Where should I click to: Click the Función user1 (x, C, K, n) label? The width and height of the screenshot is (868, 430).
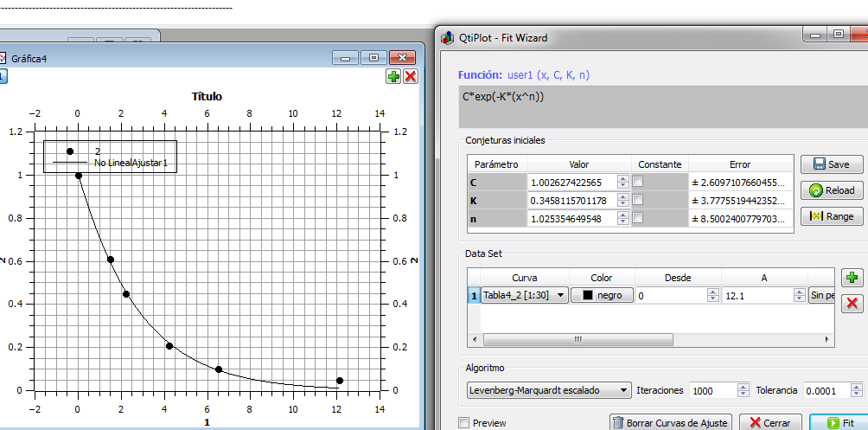pyautogui.click(x=524, y=74)
